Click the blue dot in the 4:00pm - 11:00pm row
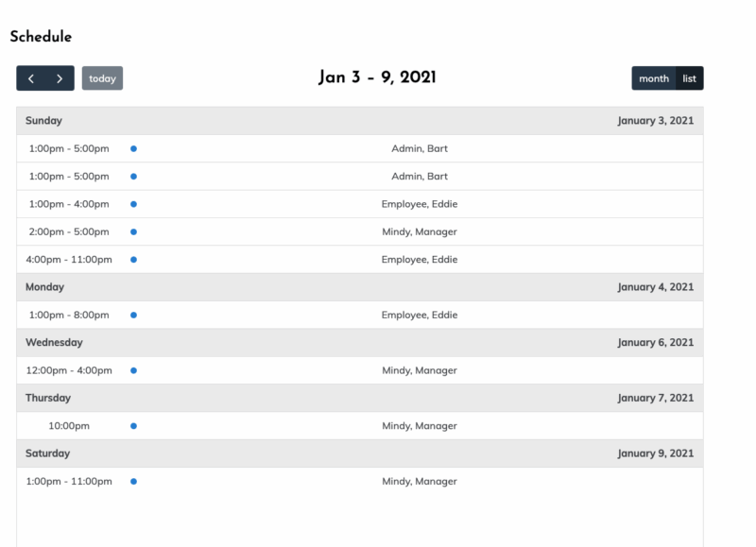Screen dimensions: 756x547 (x=133, y=259)
